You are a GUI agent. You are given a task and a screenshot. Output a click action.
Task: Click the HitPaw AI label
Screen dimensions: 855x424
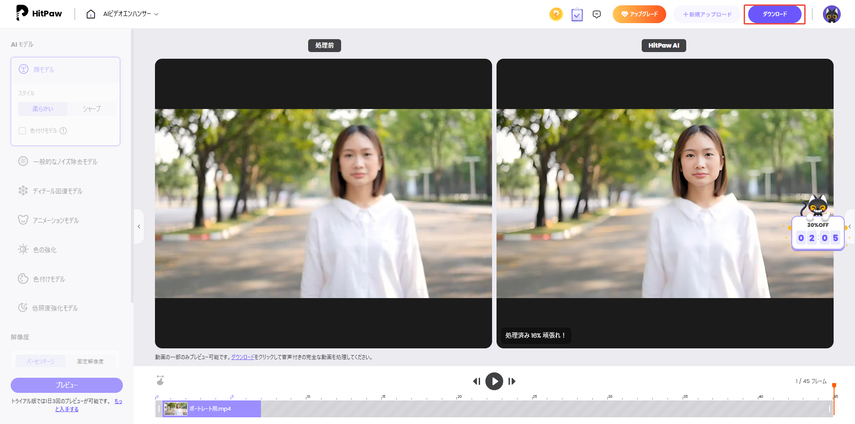(664, 46)
